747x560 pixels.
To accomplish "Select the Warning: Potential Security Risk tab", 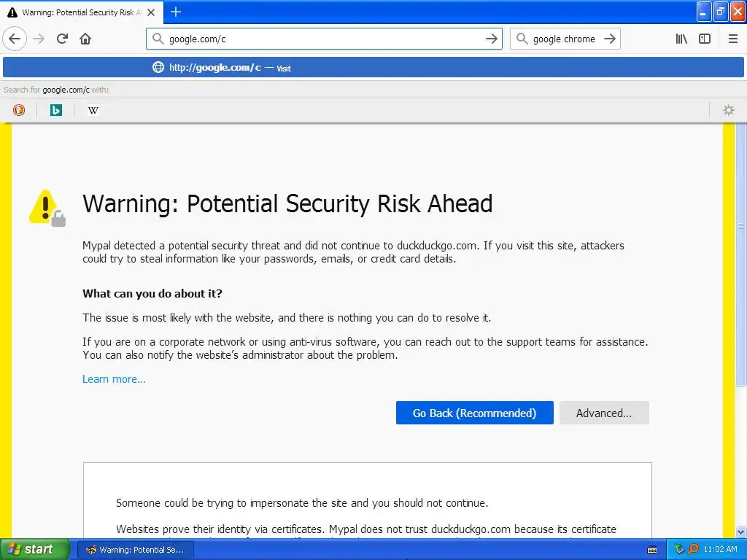I will (x=82, y=12).
